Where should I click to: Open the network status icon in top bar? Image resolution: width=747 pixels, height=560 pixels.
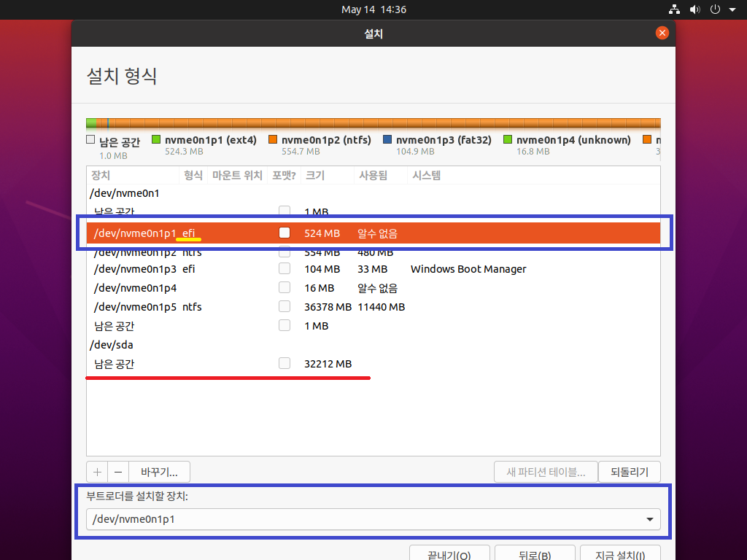click(x=674, y=9)
